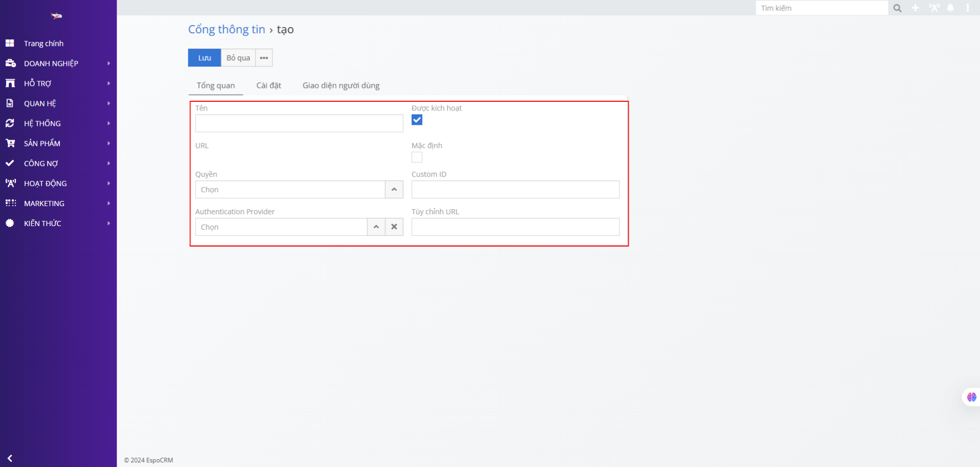980x467 pixels.
Task: Click the Bỏ qua cancel button
Action: tap(238, 58)
